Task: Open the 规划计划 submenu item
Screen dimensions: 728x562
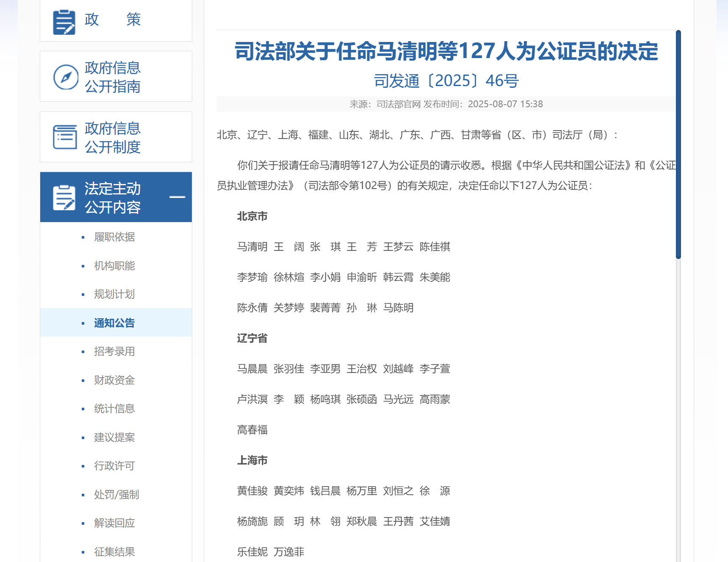Action: coord(114,294)
